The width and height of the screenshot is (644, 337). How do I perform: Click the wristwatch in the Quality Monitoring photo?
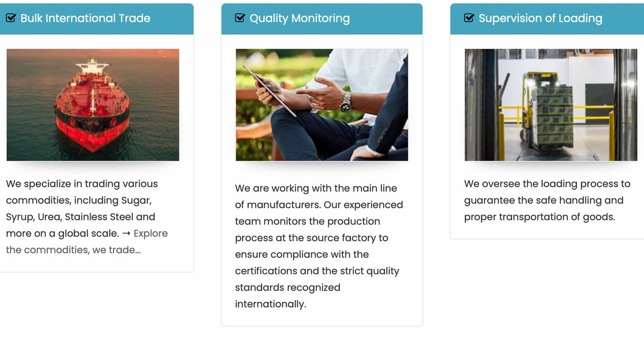pos(346,101)
